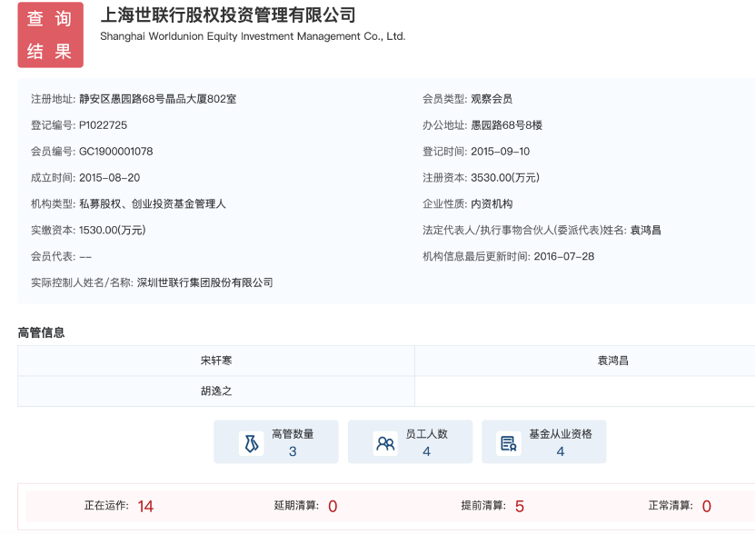Click the 高管信息 section heading
The width and height of the screenshot is (756, 534).
pos(41,332)
